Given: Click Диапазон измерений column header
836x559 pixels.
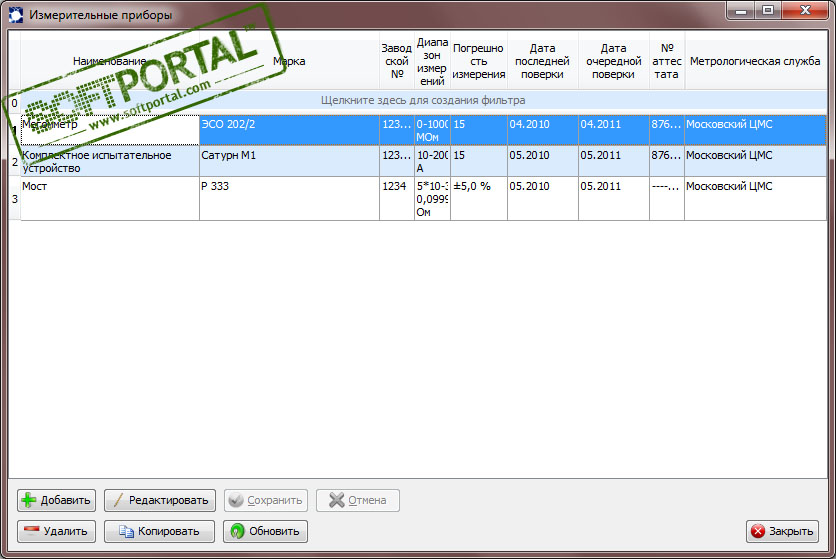Looking at the screenshot, I should click(432, 61).
